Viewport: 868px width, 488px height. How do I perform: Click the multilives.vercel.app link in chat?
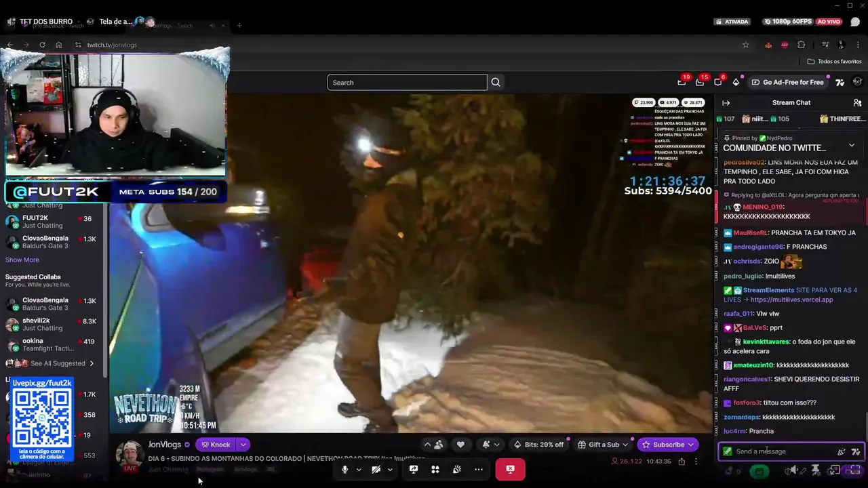[x=791, y=300]
